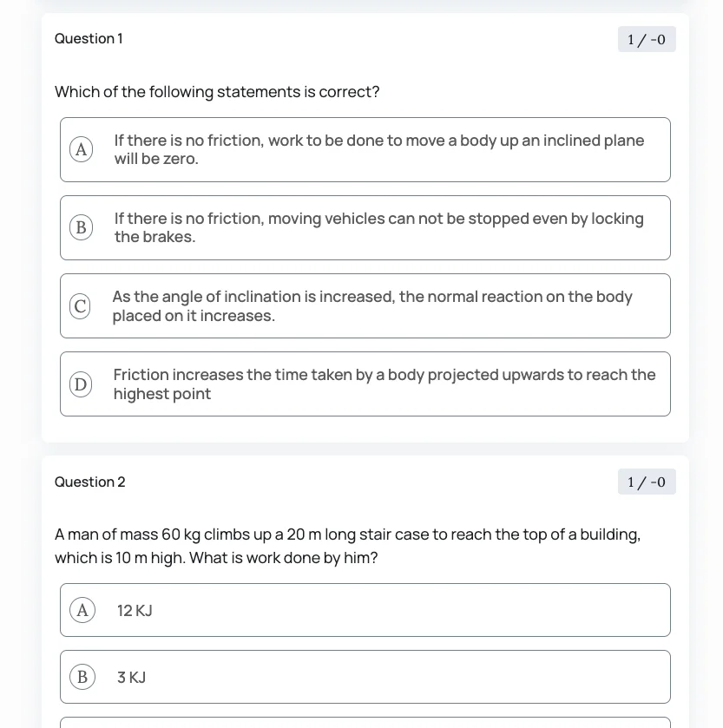The width and height of the screenshot is (723, 728).
Task: Click empty space below option D in Question 1
Action: pos(365,430)
